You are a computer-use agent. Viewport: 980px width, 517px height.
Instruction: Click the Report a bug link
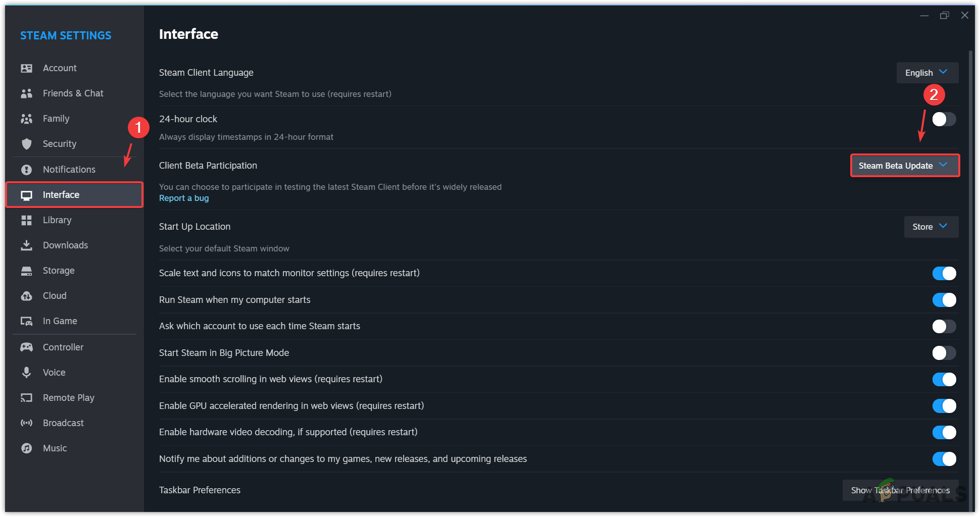point(184,198)
